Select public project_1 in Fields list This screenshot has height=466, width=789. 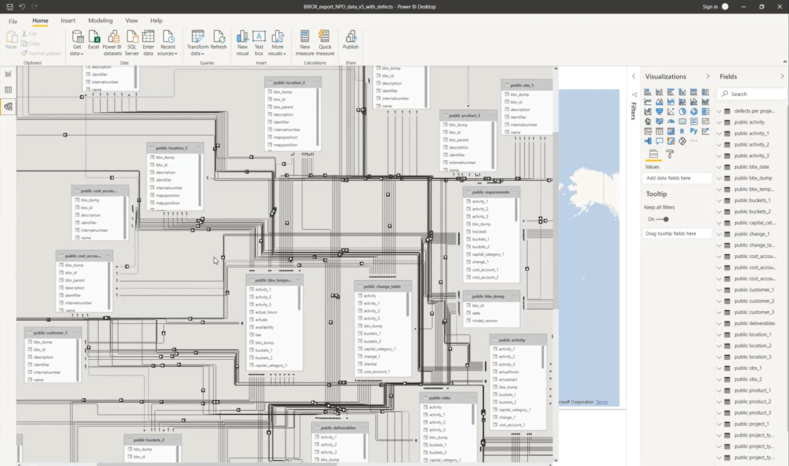[752, 424]
